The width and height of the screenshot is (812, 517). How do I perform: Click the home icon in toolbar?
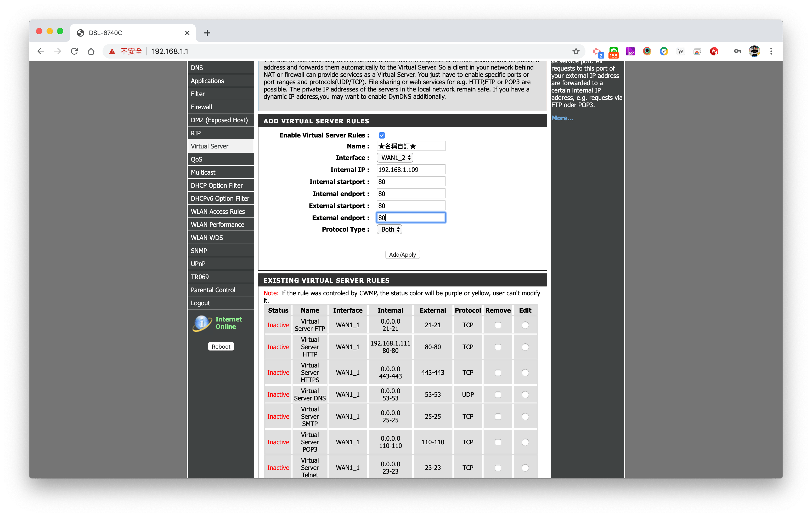[91, 51]
